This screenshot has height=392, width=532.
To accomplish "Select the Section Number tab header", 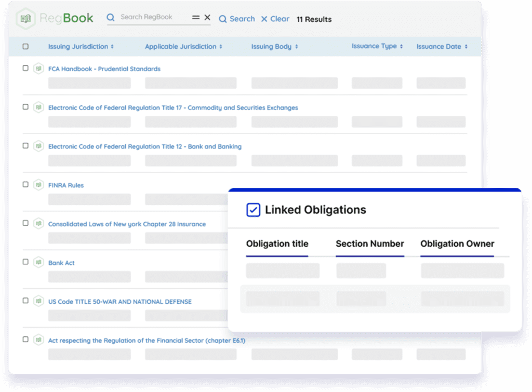I will (370, 244).
